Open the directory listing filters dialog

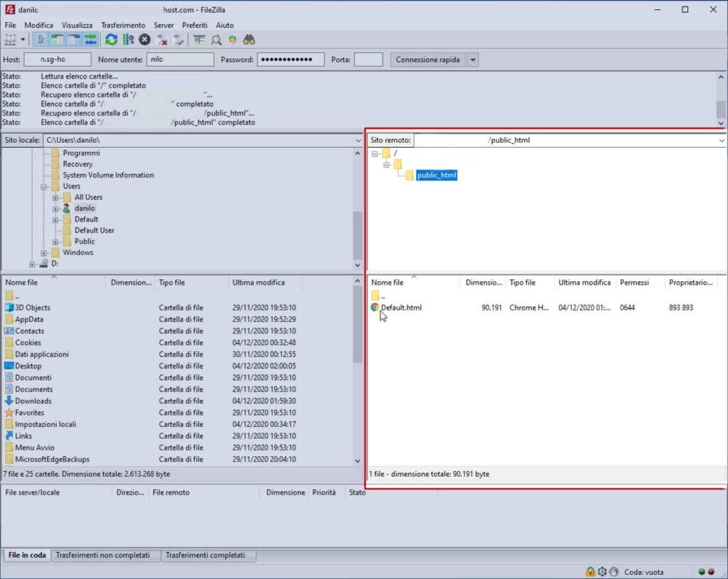pos(199,40)
